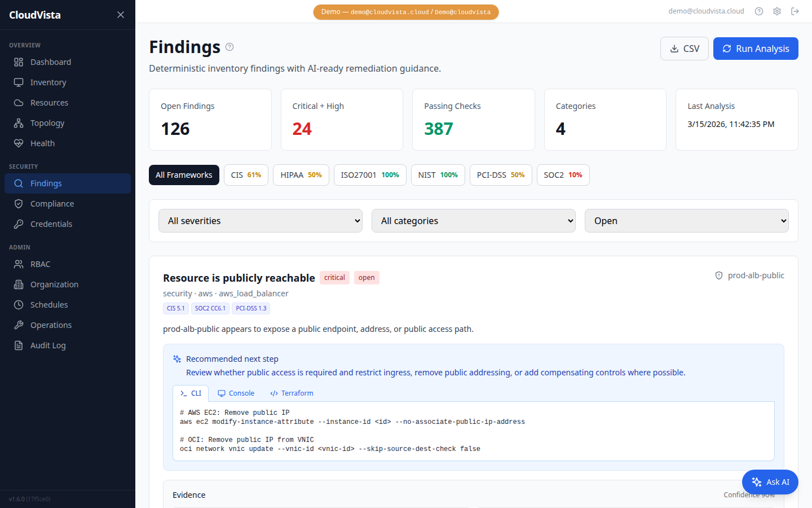
Task: Switch to the HIPAA framework tab
Action: click(x=301, y=175)
